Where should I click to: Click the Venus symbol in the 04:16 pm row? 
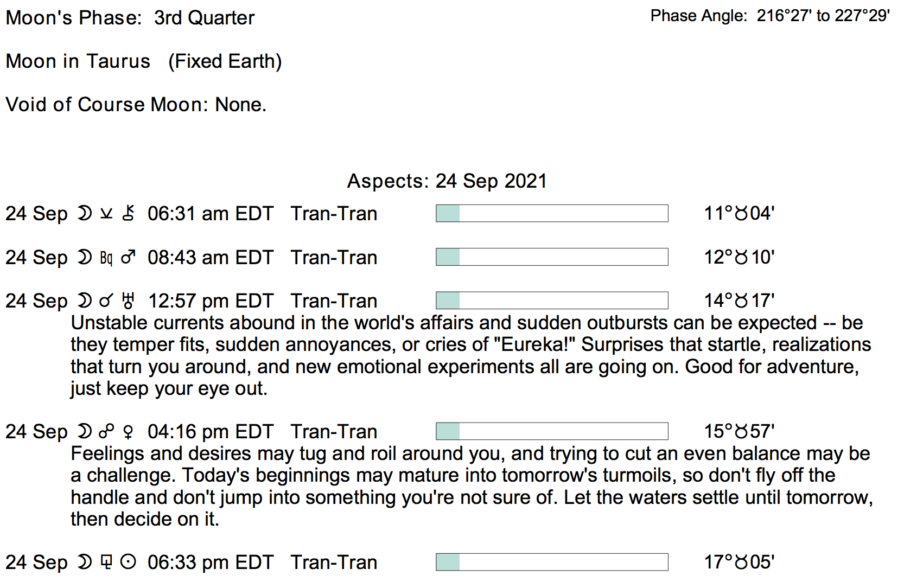tap(128, 432)
